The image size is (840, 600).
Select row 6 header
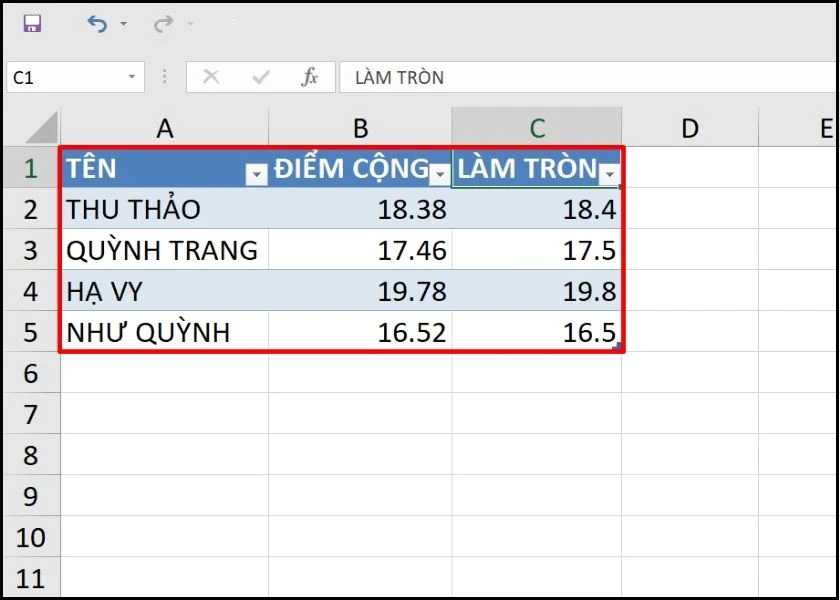[31, 373]
